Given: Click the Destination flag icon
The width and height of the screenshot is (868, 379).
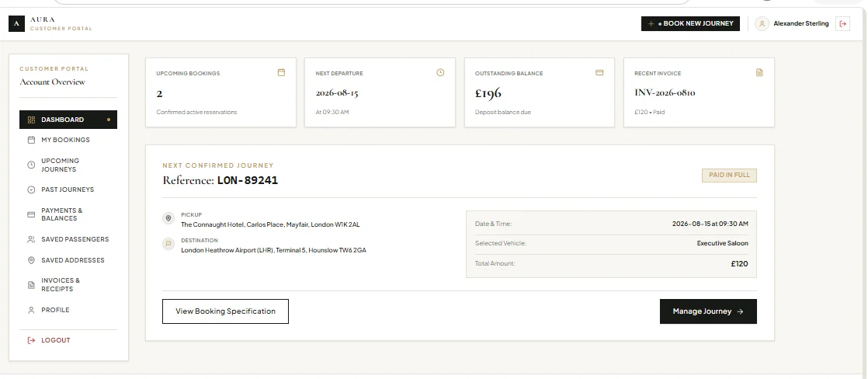Looking at the screenshot, I should pos(168,244).
